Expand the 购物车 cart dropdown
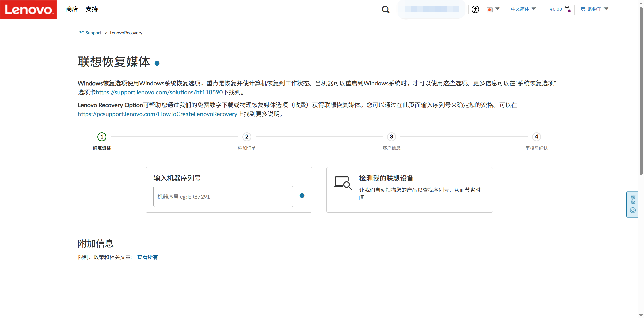644x318 pixels. tap(594, 9)
